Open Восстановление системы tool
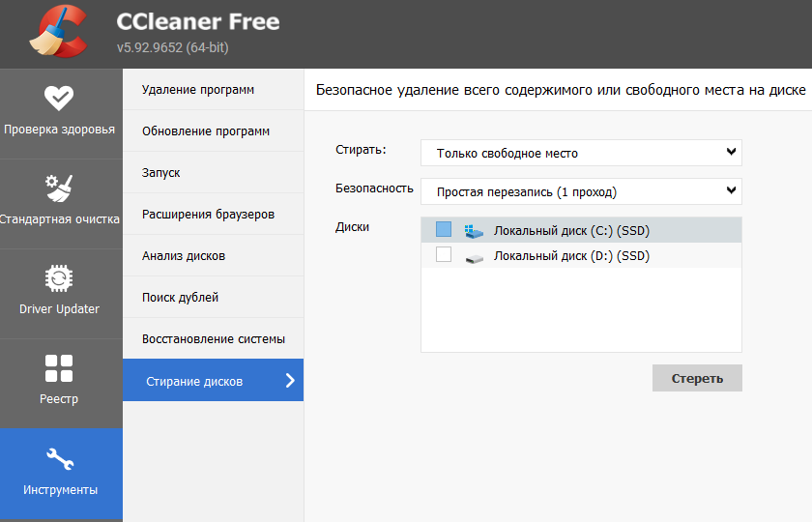812x522 pixels. pos(213,338)
